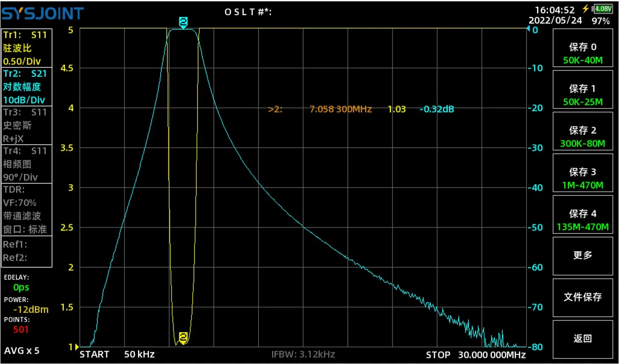619x364 pixels.
Task: Click the 90°/Div scale of Tr4
Action: (x=20, y=177)
